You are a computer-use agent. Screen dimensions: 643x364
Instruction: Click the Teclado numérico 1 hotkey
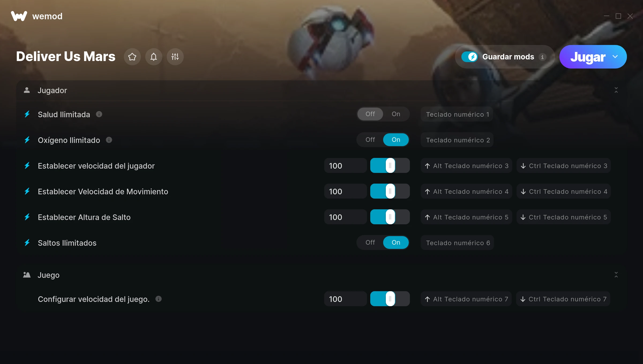click(457, 114)
